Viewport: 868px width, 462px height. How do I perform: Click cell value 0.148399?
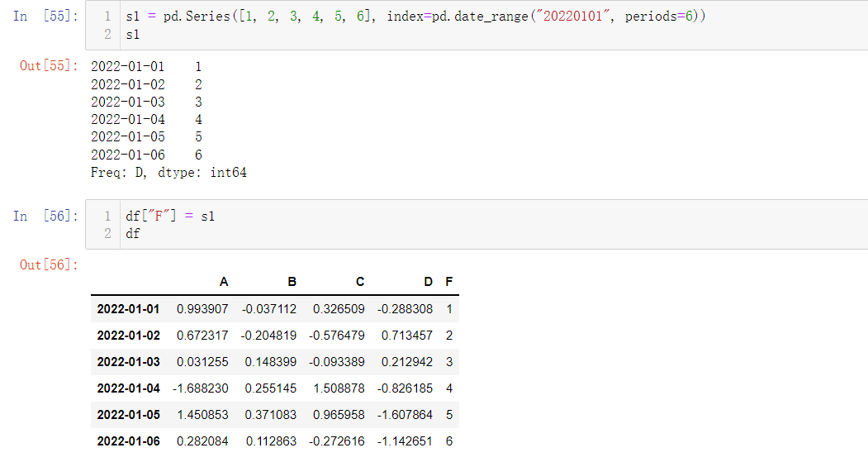tap(271, 362)
